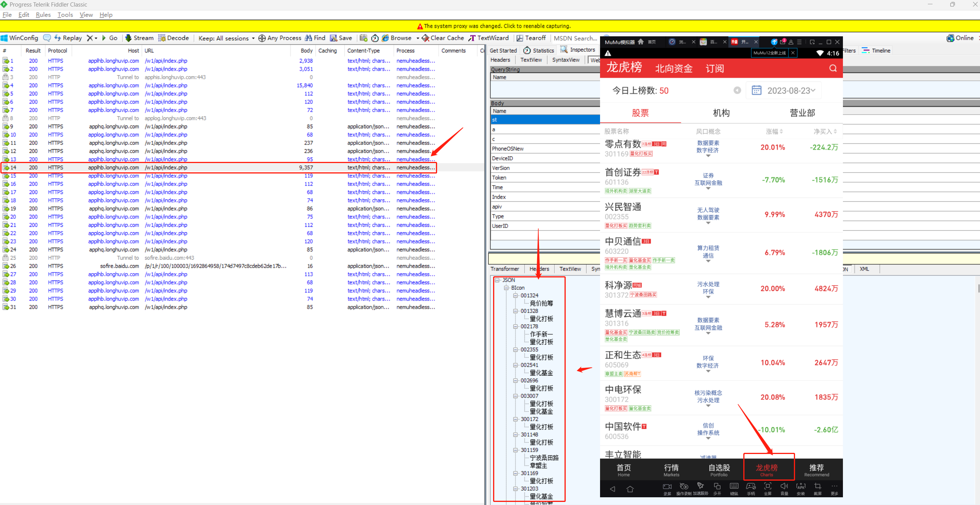Screen dimensions: 980x505
Task: Click the MuMu 截屏 screenshot icon
Action: coord(817,489)
